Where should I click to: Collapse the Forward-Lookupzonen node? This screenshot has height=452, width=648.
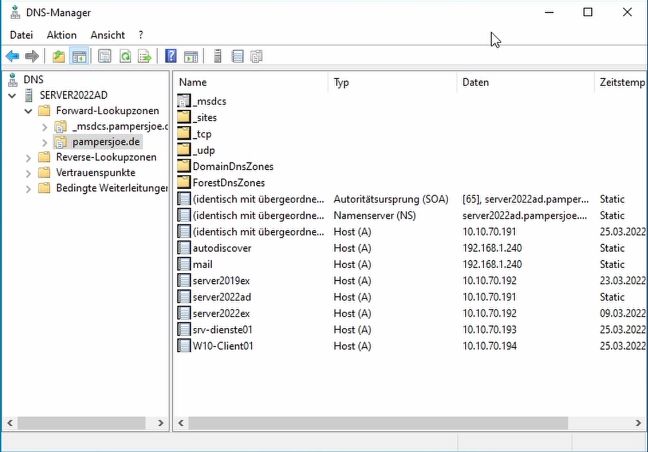point(28,111)
